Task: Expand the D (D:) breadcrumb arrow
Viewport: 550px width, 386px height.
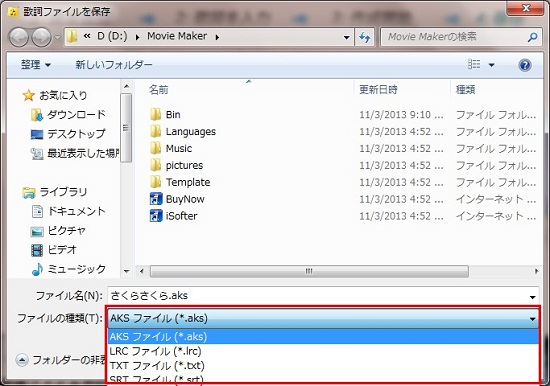Action: [138, 37]
